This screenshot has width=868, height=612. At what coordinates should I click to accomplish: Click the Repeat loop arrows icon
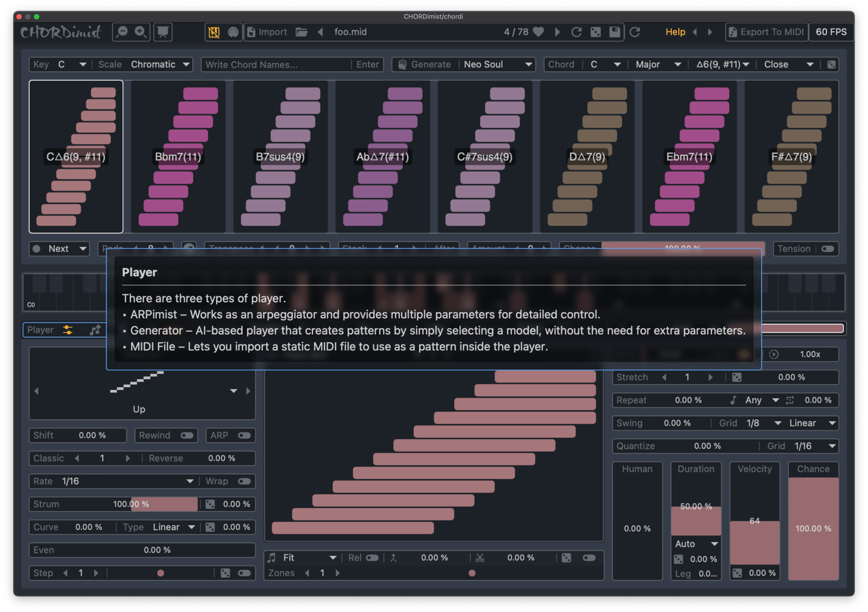coord(790,400)
